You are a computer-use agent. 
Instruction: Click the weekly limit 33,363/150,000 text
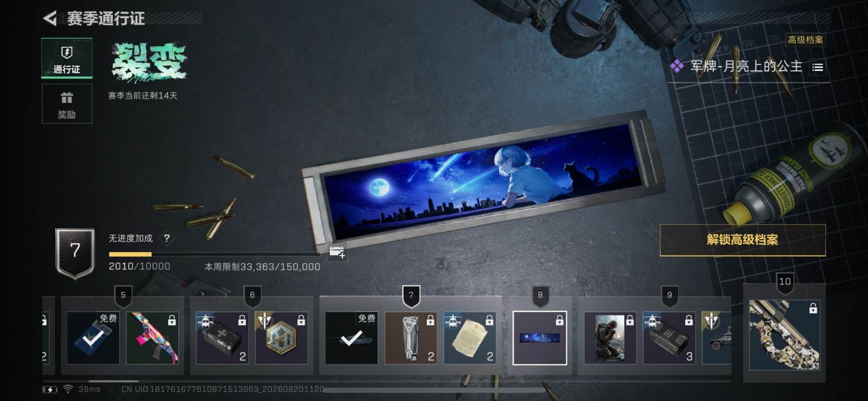(x=262, y=267)
